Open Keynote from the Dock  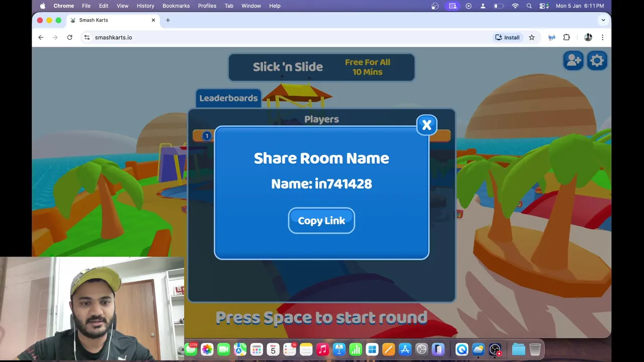point(339,349)
